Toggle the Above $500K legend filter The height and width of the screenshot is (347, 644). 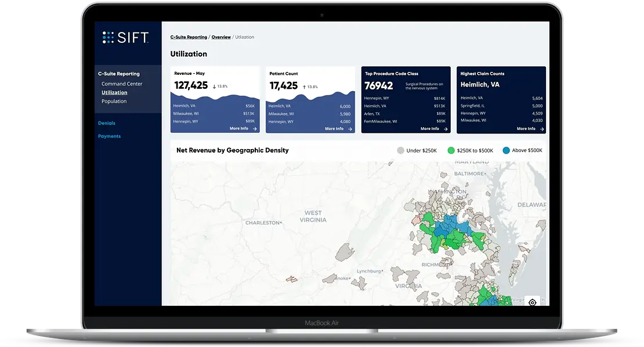[x=506, y=150]
